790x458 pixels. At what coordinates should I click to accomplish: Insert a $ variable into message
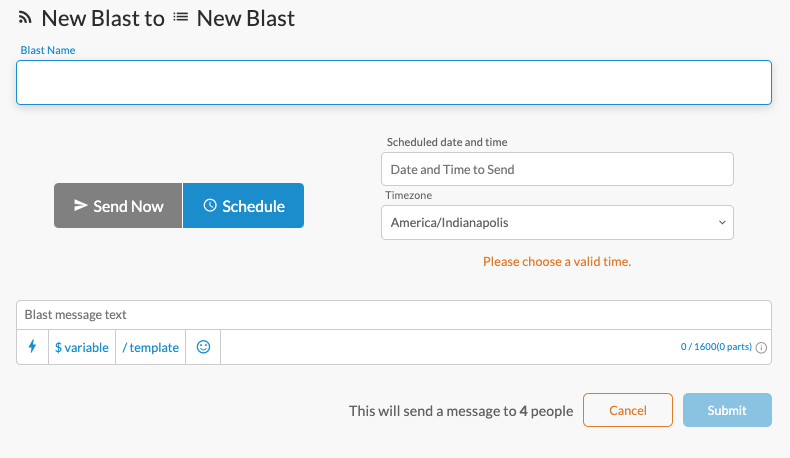click(82, 347)
